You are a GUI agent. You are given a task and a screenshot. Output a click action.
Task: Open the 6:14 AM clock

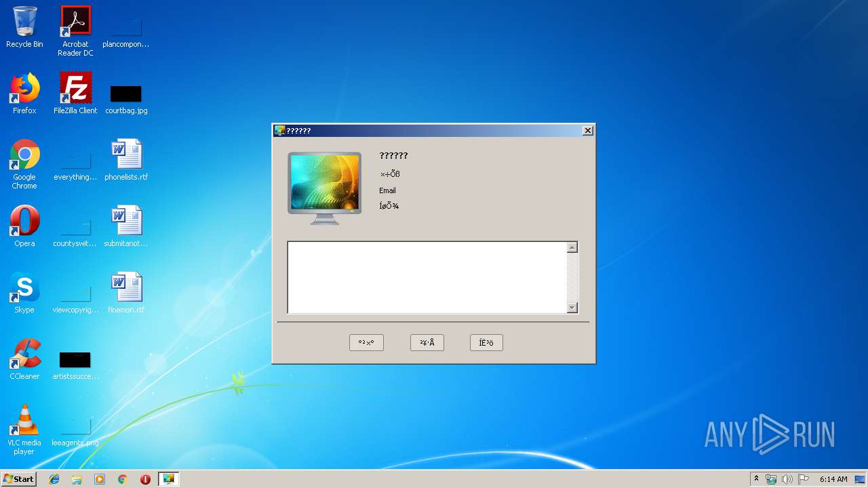833,479
